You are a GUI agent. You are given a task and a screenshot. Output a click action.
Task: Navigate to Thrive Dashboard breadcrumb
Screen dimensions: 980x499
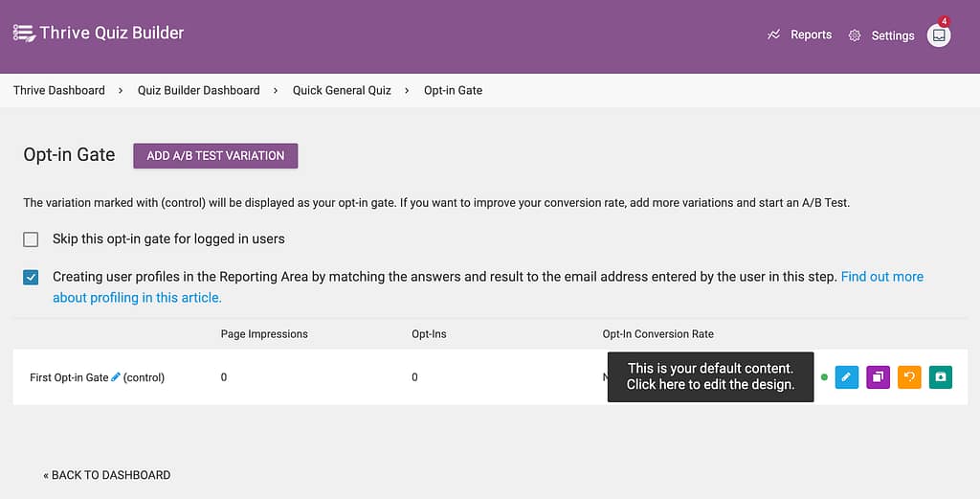click(x=59, y=90)
